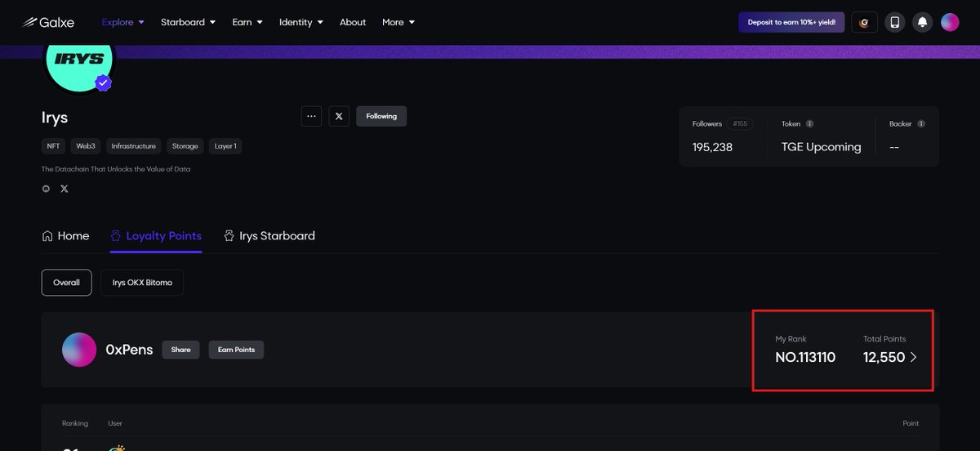This screenshot has height=451, width=980.
Task: Open notifications bell
Action: tap(922, 22)
